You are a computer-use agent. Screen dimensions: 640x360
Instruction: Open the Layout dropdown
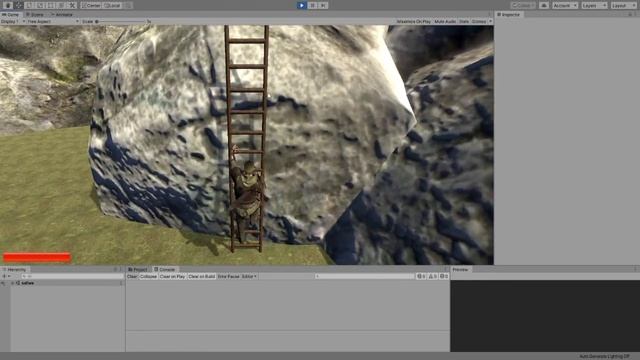(x=623, y=5)
